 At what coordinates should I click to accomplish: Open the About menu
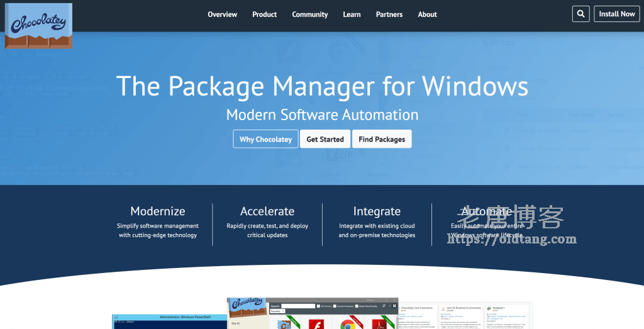click(428, 14)
